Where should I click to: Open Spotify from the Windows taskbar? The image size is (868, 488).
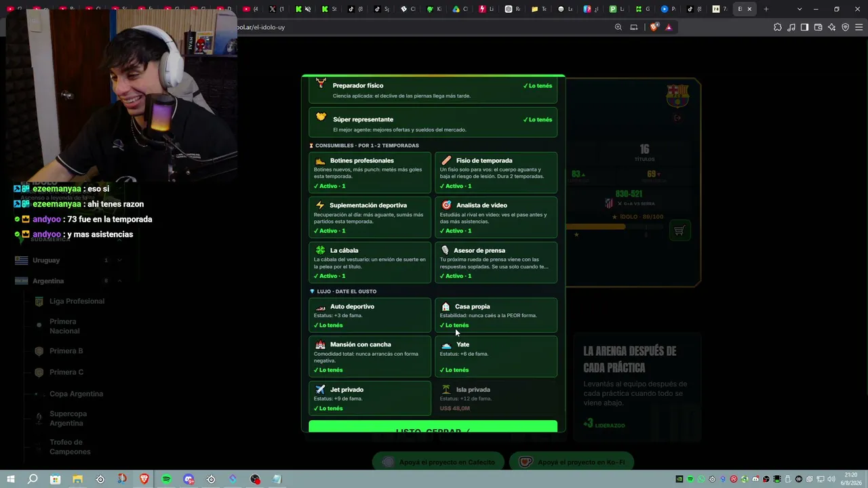tap(166, 479)
